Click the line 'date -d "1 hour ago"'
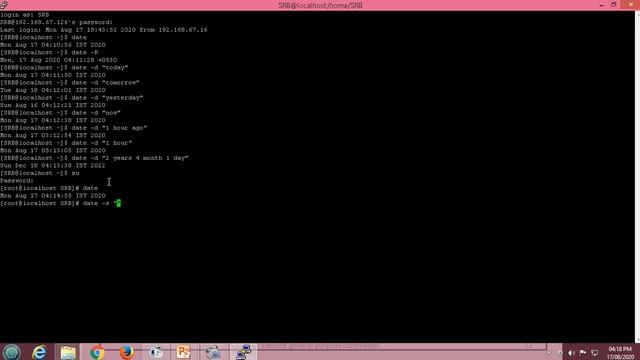The image size is (640, 360). (x=73, y=128)
